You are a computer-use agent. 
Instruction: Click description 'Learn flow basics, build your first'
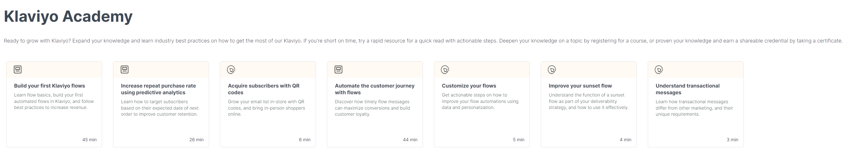click(x=54, y=102)
